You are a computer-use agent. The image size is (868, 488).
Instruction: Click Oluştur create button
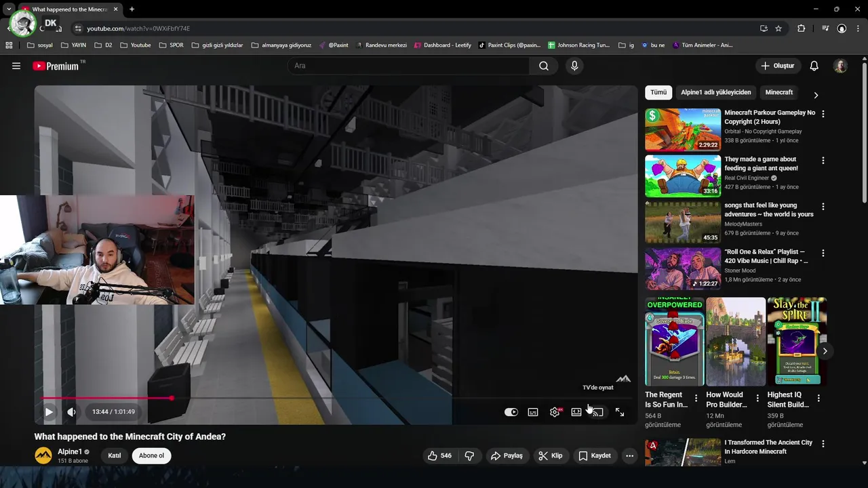tap(778, 66)
